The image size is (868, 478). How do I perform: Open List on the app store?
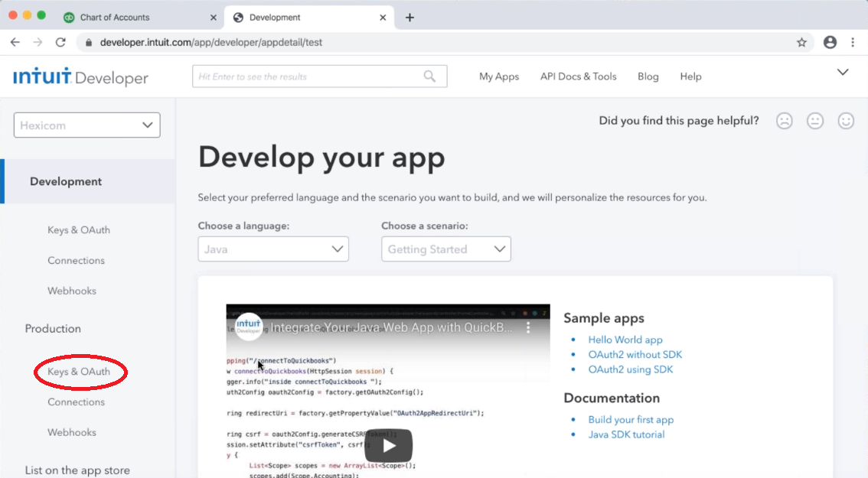[x=77, y=470]
